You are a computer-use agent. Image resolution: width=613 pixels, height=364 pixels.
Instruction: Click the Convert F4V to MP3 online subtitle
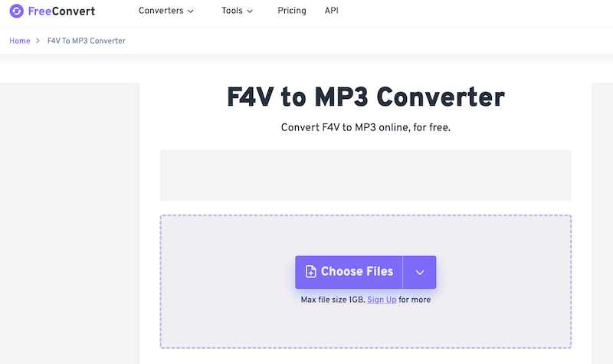pos(366,127)
